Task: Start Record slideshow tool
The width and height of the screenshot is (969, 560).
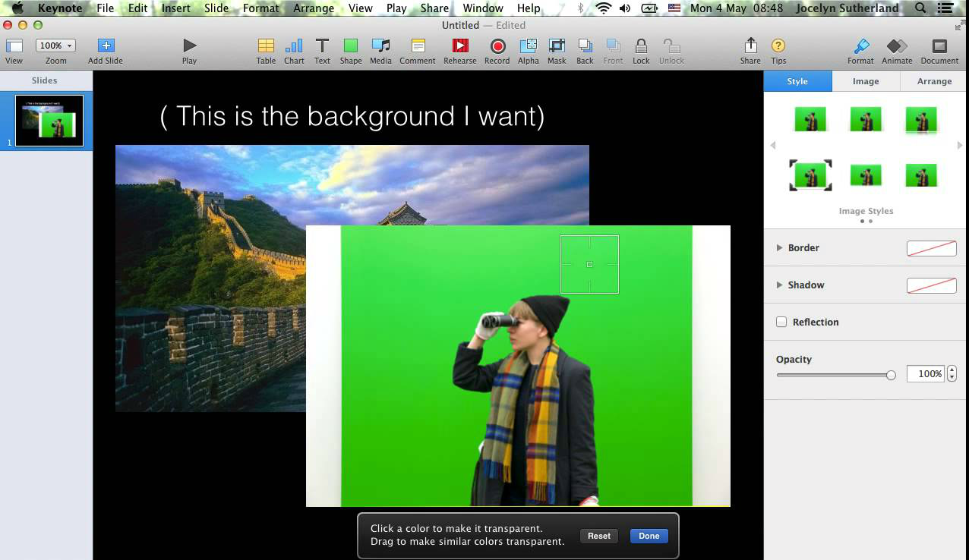Action: 497,46
